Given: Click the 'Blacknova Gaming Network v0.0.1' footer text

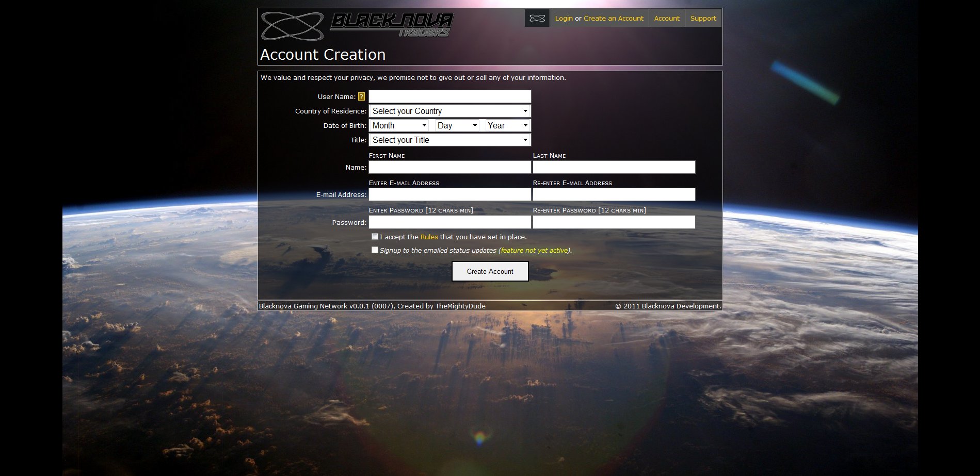Looking at the screenshot, I should pos(372,306).
